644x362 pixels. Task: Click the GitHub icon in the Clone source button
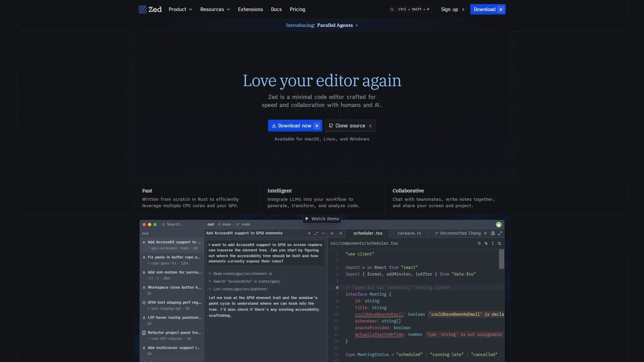[331, 126]
